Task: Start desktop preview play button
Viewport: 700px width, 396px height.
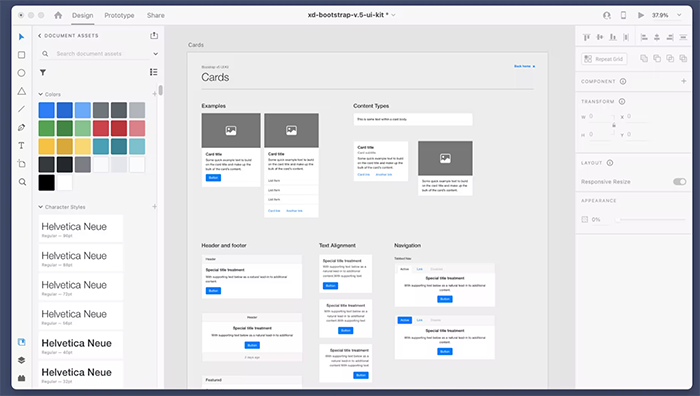Action: point(641,15)
